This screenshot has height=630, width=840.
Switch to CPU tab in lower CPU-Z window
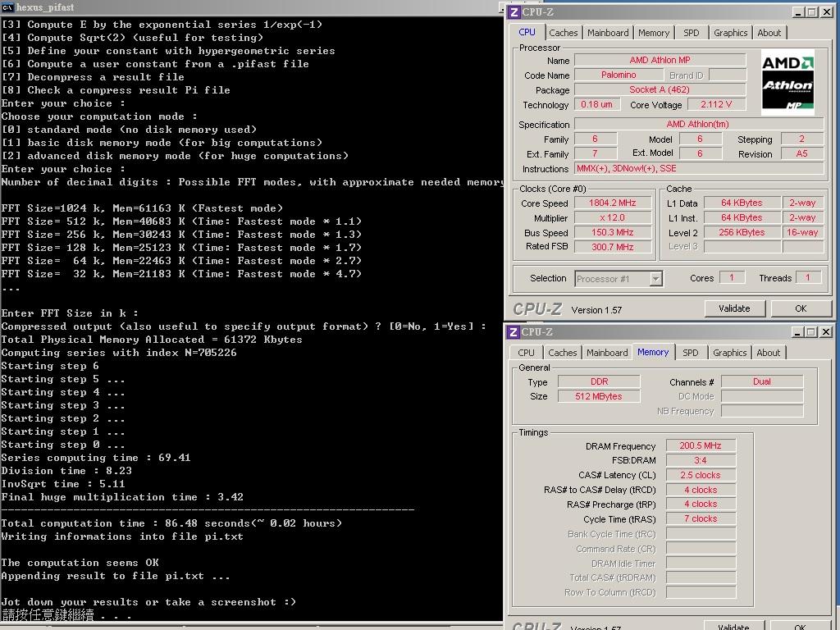[526, 353]
